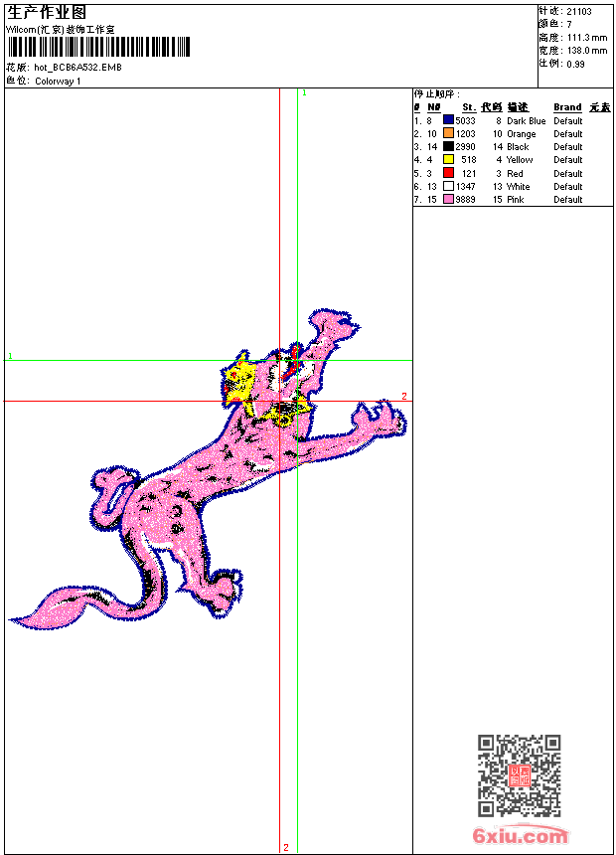The image size is (616, 855).
Task: Select the stitch value 1347
Action: (466, 187)
